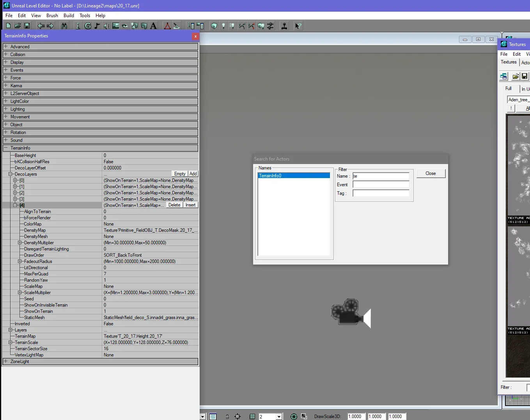Screen dimensions: 530x420
Task: Toggle the grid snap icon in status bar
Action: 252,416
